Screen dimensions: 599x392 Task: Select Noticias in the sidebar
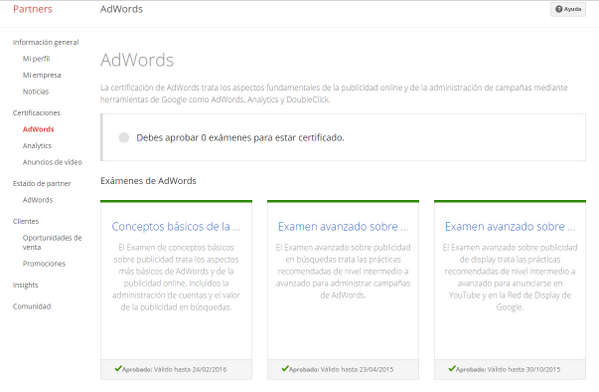(36, 91)
